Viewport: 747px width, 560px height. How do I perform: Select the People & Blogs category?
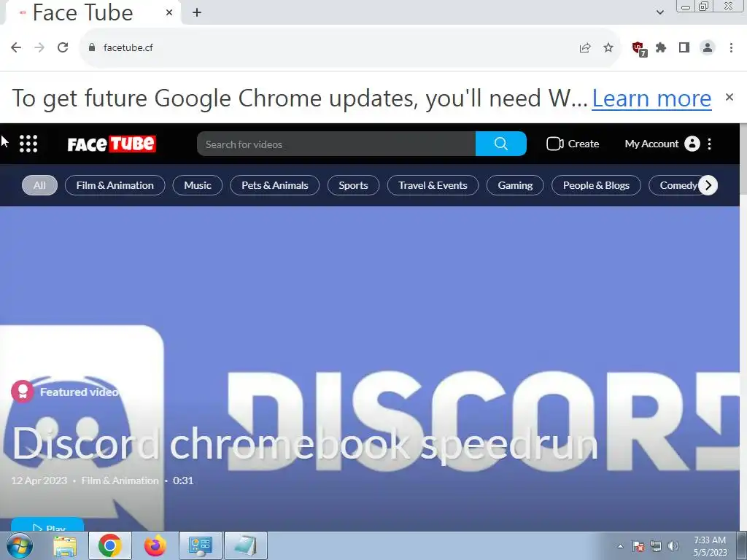(x=596, y=185)
